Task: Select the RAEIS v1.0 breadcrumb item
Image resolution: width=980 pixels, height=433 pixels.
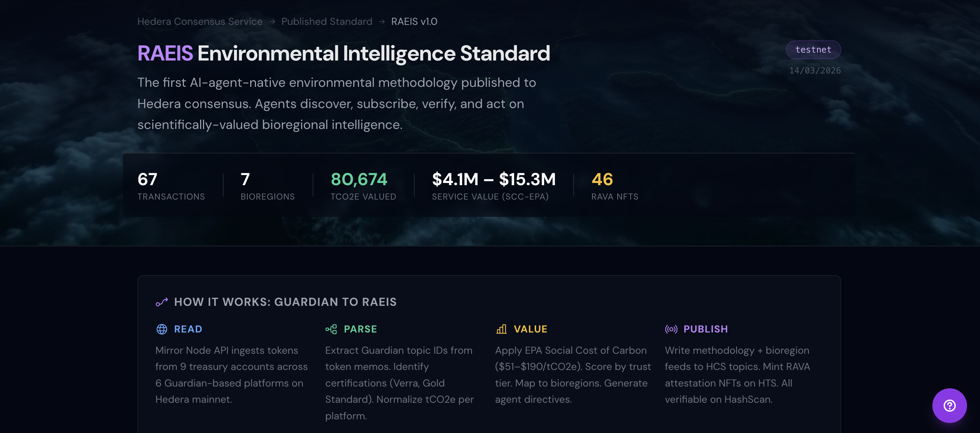Action: (x=414, y=22)
